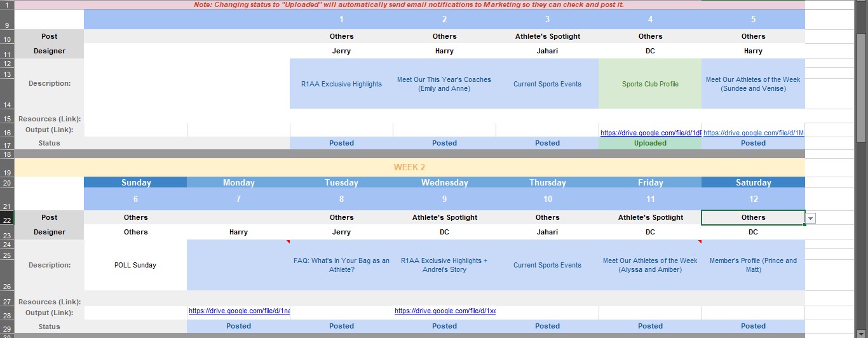The width and height of the screenshot is (868, 338).
Task: Select date number 3 cell
Action: pos(548,19)
